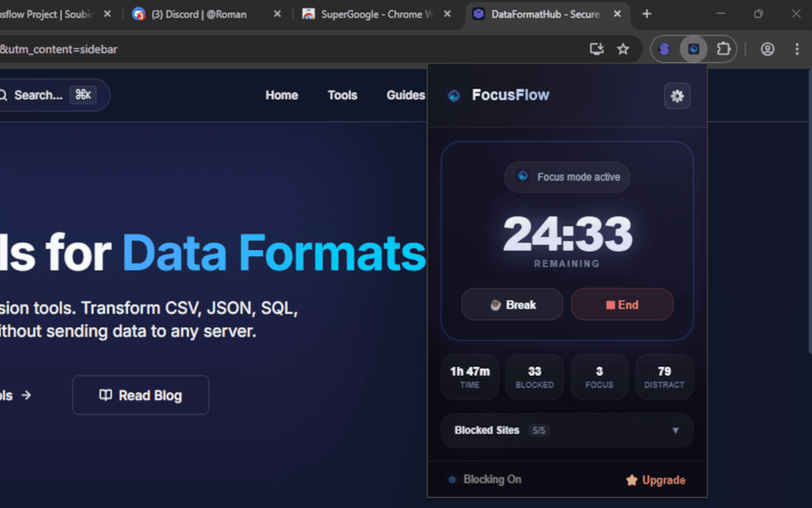End the current focus session
This screenshot has width=812, height=508.
(622, 305)
